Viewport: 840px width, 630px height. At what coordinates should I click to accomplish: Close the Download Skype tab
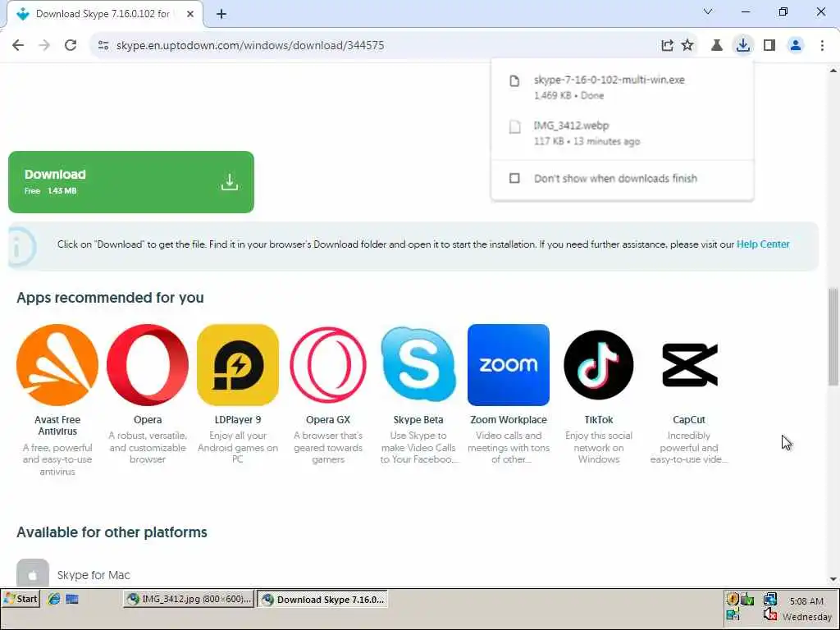point(190,14)
